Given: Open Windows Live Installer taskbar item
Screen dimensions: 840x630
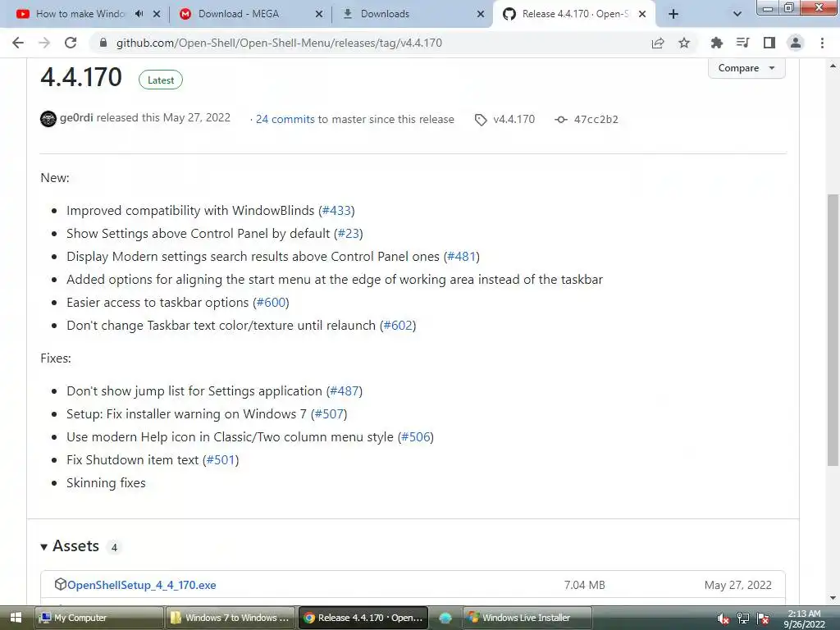Looking at the screenshot, I should tap(527, 618).
